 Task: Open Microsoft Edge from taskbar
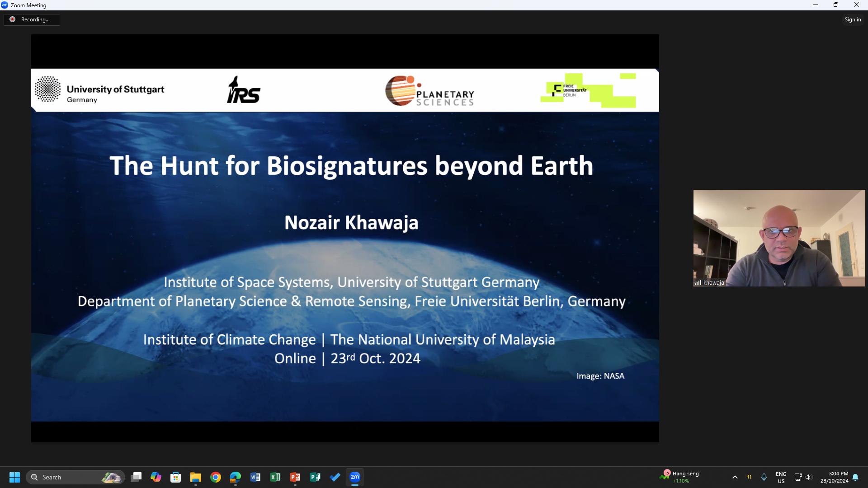point(236,477)
